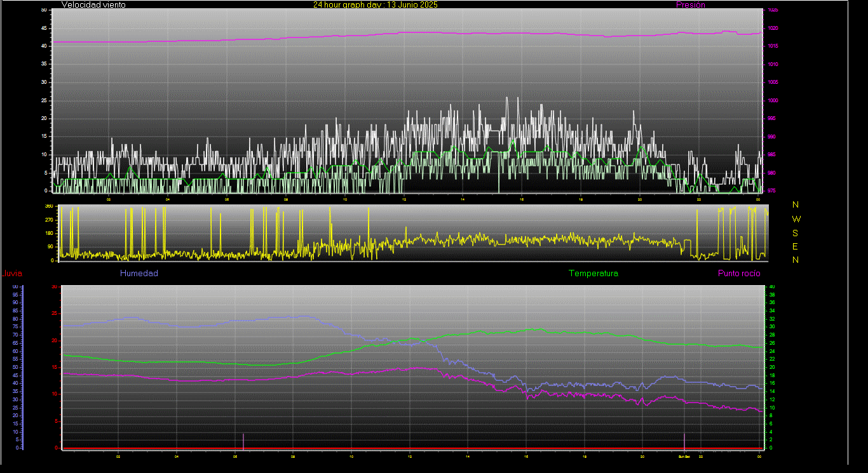Click '975' on the pressure axis
This screenshot has height=473, width=868.
coord(771,190)
